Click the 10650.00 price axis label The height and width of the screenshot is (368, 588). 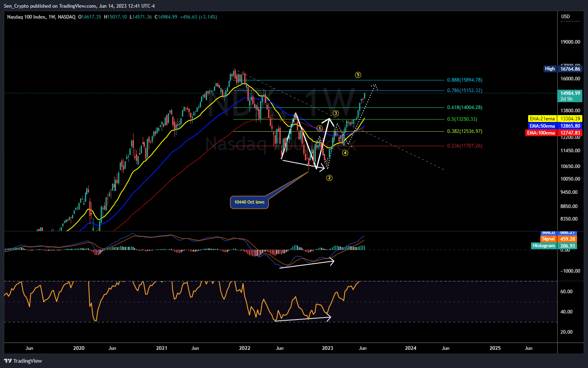pyautogui.click(x=570, y=166)
